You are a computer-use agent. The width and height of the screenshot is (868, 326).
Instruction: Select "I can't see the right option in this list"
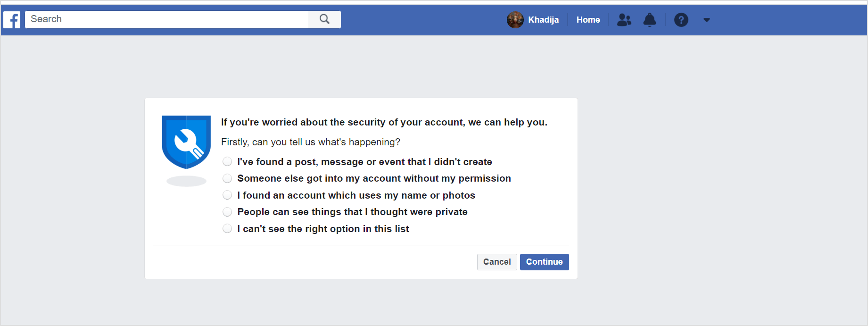point(227,228)
